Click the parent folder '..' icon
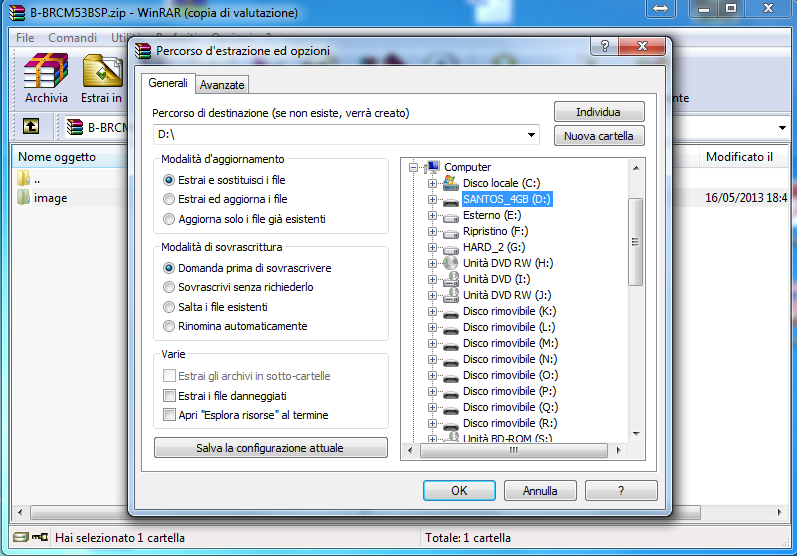 [x=23, y=178]
